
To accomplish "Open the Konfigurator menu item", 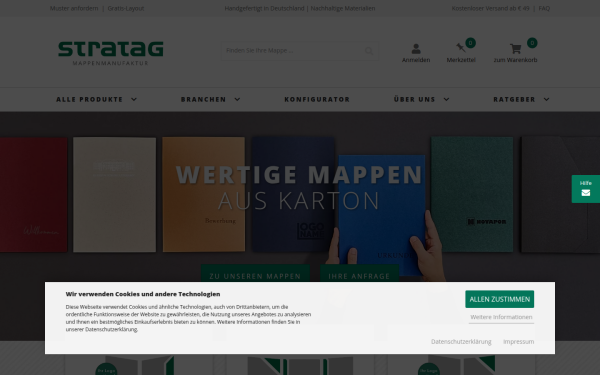I will 317,99.
